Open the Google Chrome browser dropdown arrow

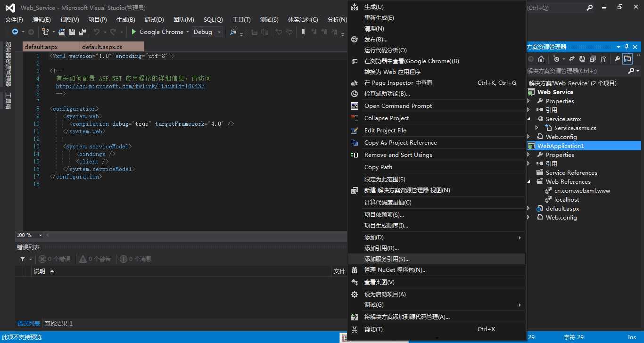point(187,32)
